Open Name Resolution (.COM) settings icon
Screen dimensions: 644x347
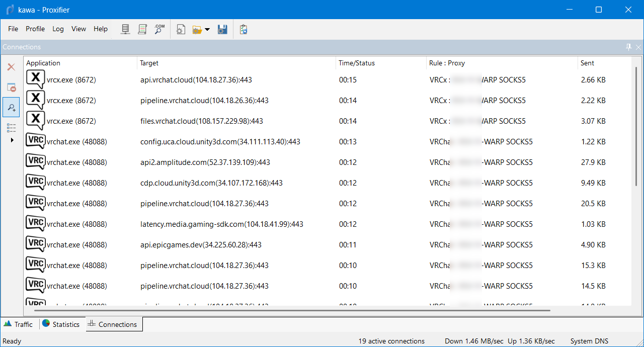pos(159,30)
